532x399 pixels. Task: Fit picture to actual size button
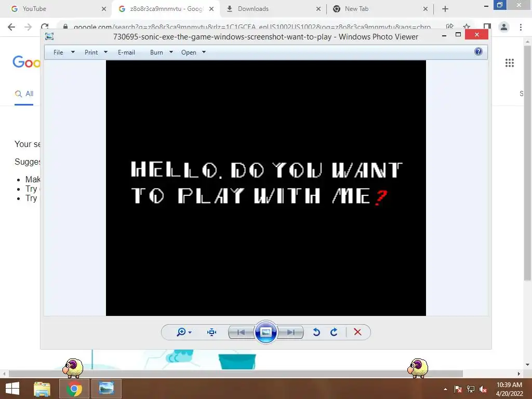(212, 332)
